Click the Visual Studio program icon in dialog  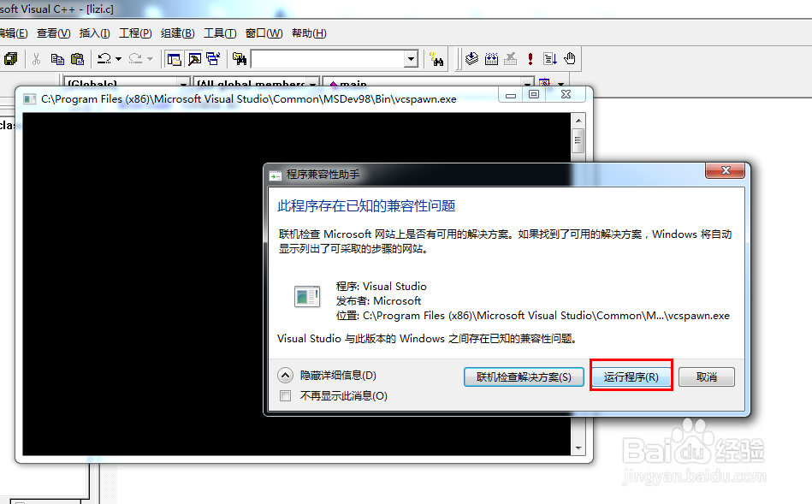coord(307,296)
